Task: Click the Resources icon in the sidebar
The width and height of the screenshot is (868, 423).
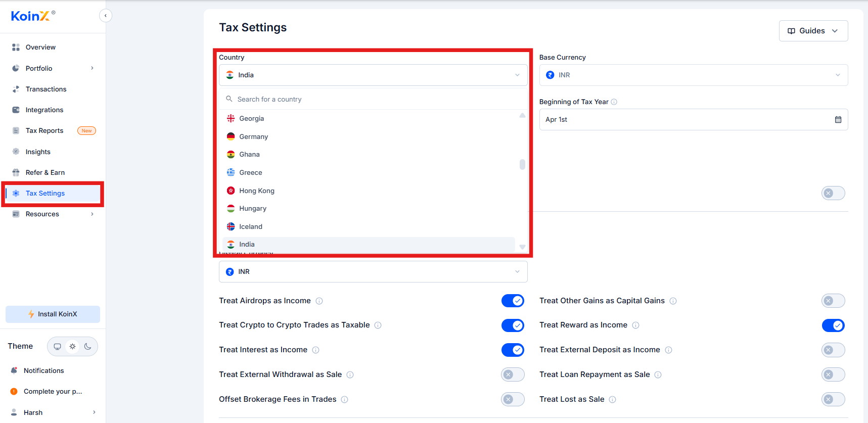Action: tap(16, 214)
